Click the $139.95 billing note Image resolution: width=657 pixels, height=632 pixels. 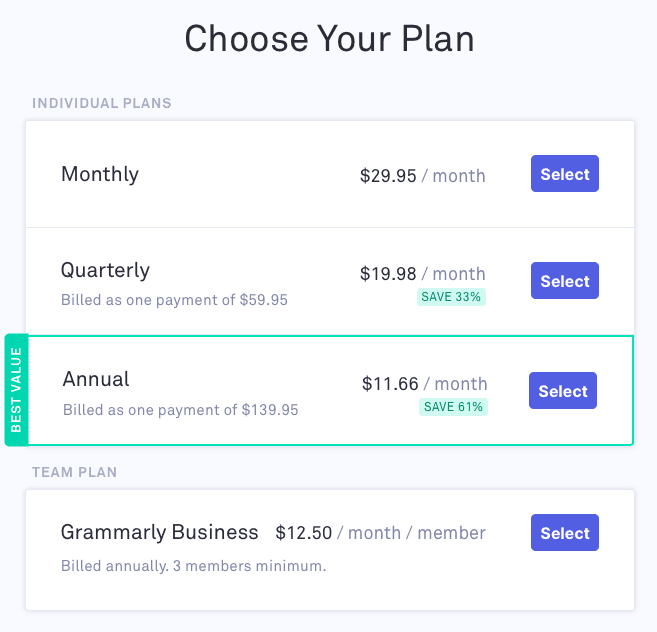(x=180, y=410)
